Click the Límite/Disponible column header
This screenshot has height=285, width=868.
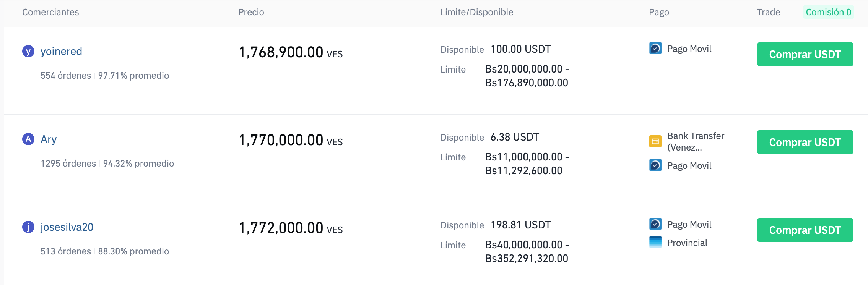click(x=477, y=12)
